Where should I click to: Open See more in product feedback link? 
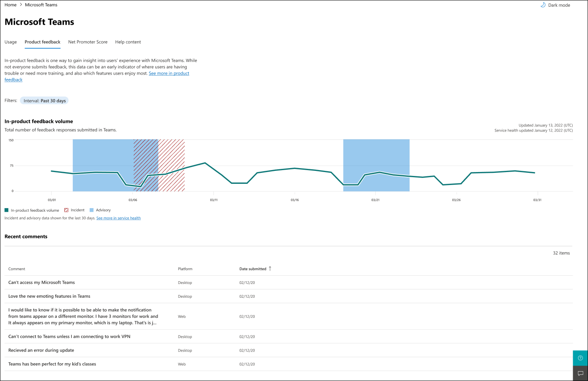click(x=169, y=73)
